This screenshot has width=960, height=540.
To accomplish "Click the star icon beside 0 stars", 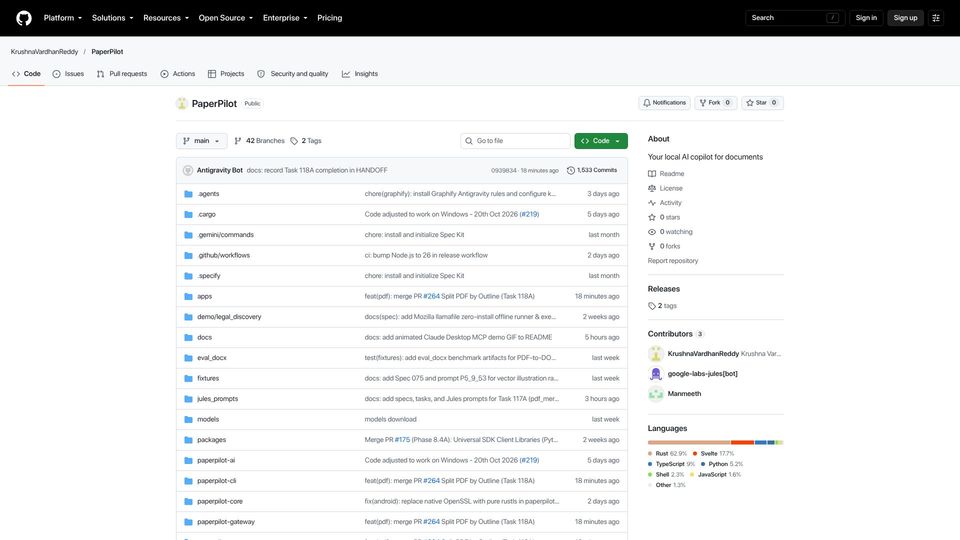I will coord(652,217).
